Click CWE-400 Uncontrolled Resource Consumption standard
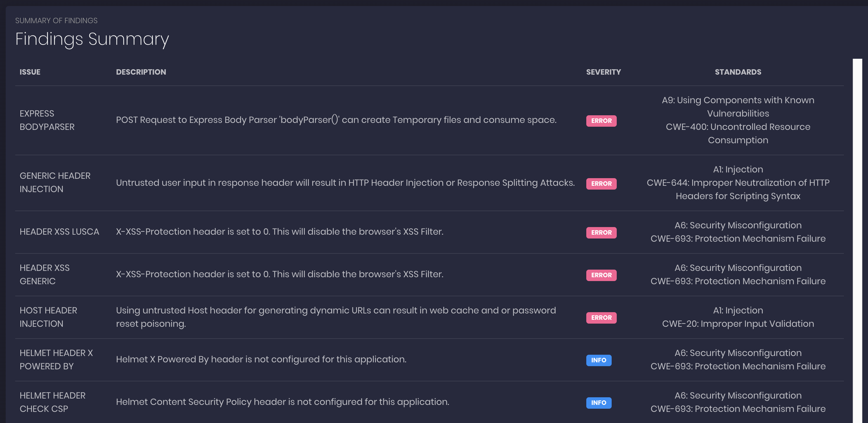Screen dimensions: 868x423 tap(738, 133)
